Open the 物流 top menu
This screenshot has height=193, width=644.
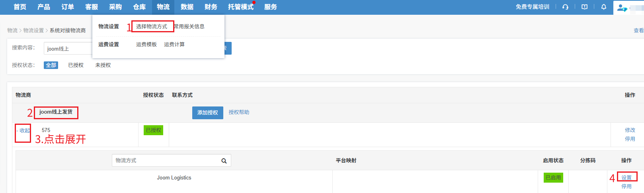tap(163, 7)
